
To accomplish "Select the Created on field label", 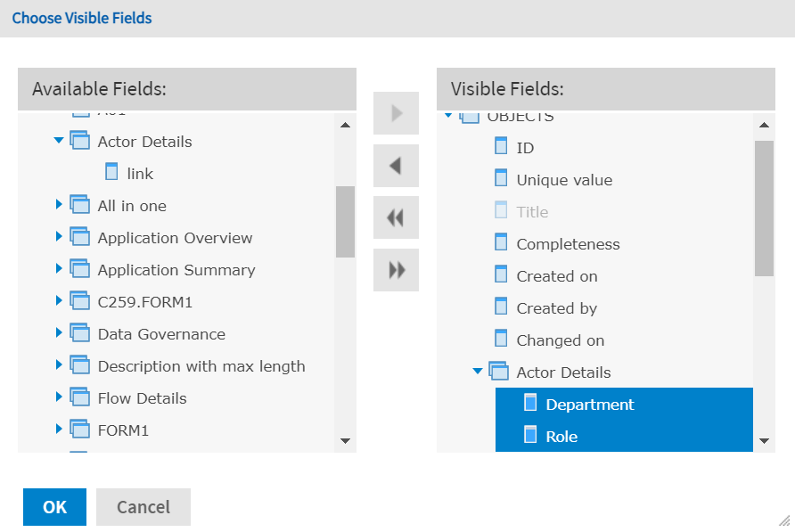I will point(557,276).
